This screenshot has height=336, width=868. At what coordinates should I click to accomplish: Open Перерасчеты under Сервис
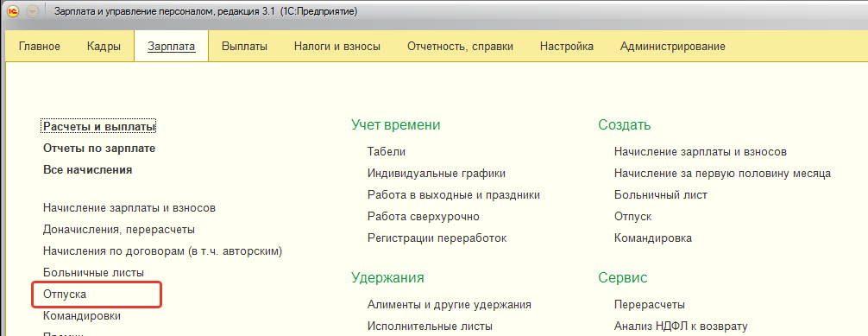click(x=650, y=304)
